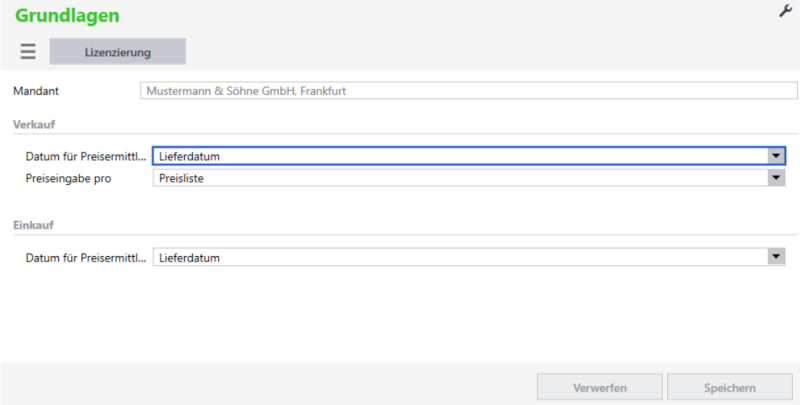This screenshot has width=800, height=405.
Task: Click the Grundlagen page title
Action: (67, 15)
